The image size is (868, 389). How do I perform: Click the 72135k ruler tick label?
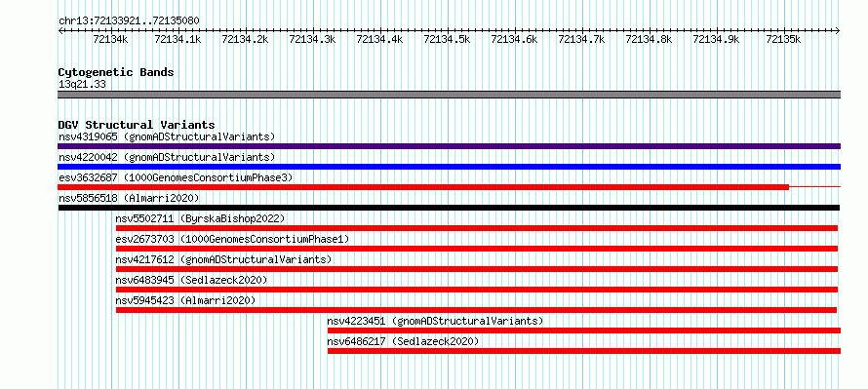(783, 39)
